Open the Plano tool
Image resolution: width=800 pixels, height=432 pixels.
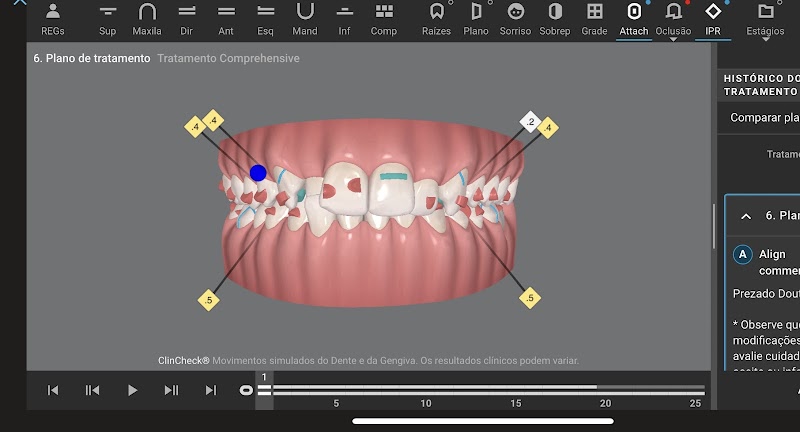point(476,18)
